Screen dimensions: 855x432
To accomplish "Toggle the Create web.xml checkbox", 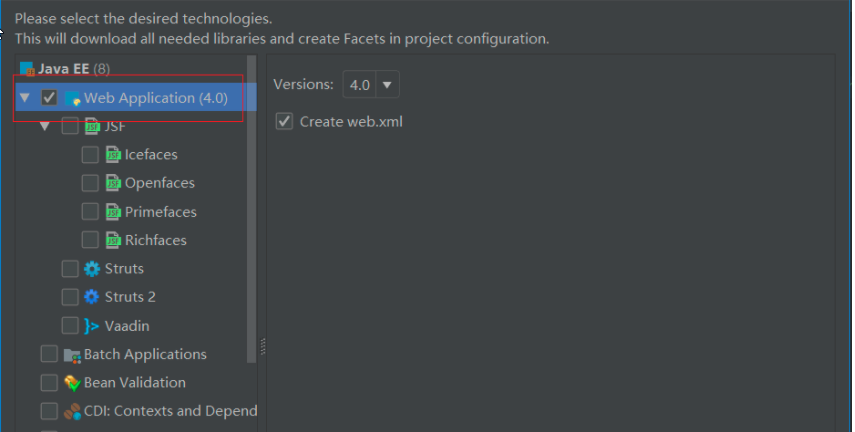I will pyautogui.click(x=284, y=121).
